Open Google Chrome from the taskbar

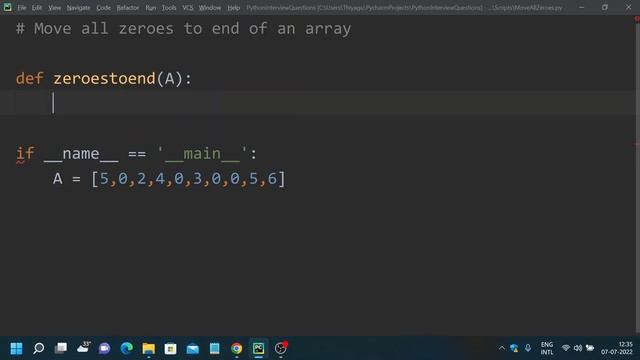click(236, 348)
